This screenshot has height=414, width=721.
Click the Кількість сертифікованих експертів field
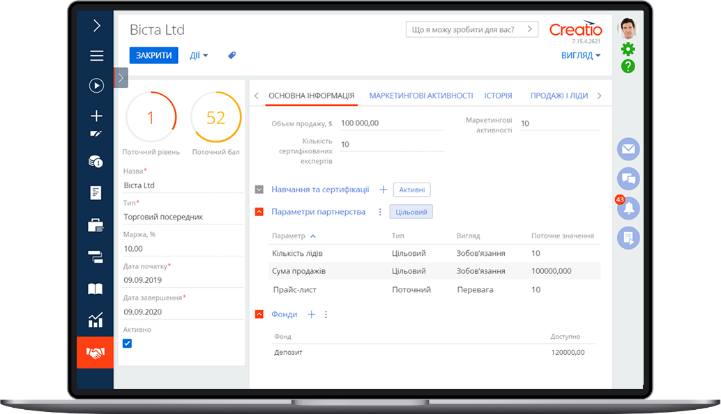pos(392,144)
